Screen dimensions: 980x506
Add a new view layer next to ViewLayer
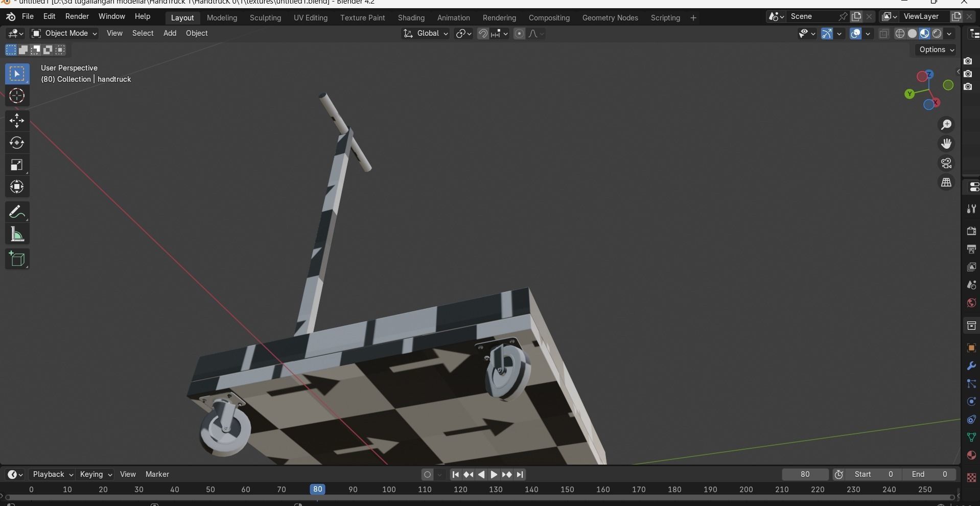click(956, 16)
